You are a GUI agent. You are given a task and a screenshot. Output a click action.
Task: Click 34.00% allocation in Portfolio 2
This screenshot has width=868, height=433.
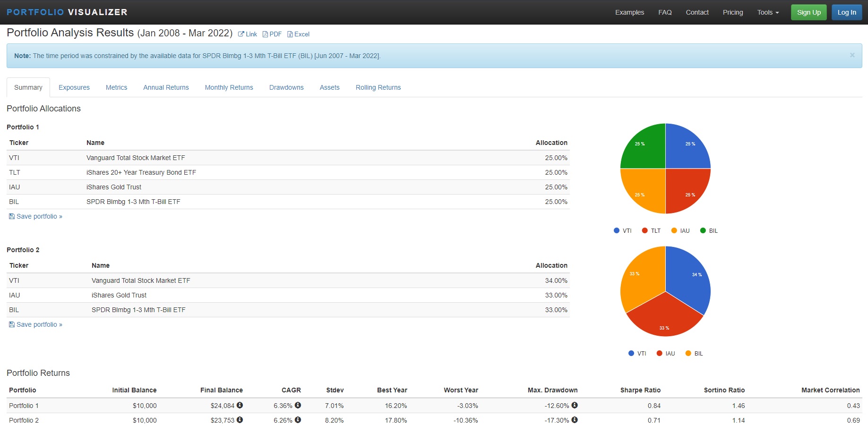(x=556, y=280)
